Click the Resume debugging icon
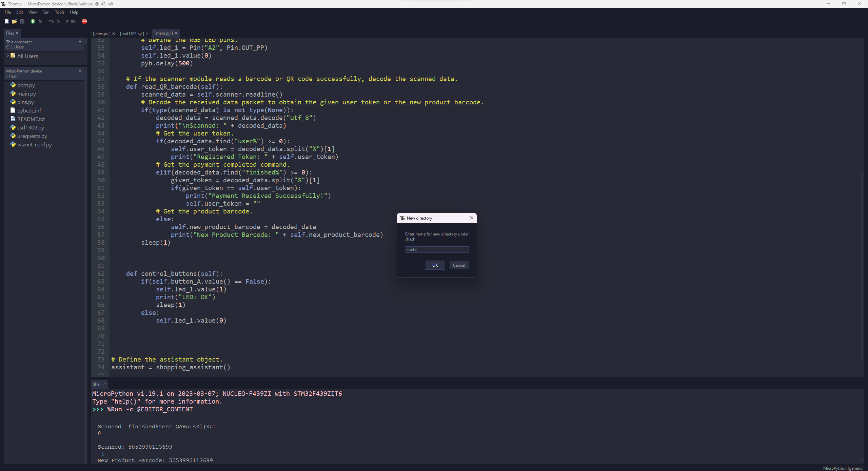 click(x=74, y=21)
